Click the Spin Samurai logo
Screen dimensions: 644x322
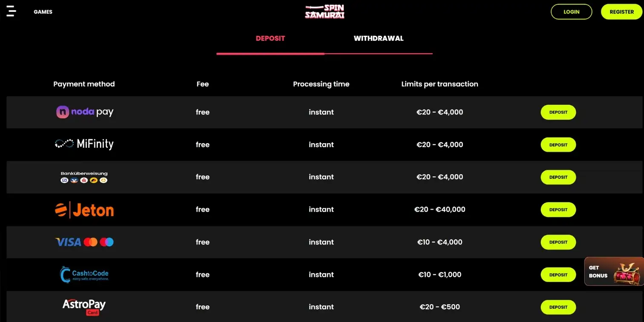pyautogui.click(x=325, y=11)
